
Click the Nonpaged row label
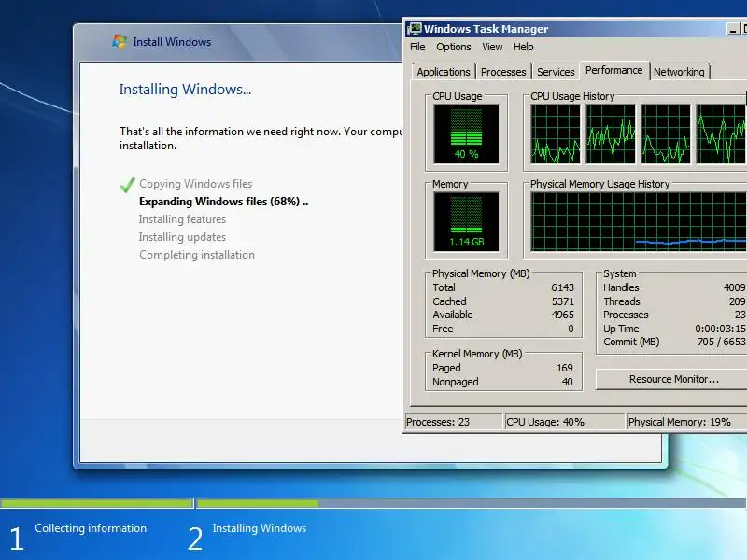pyautogui.click(x=456, y=382)
